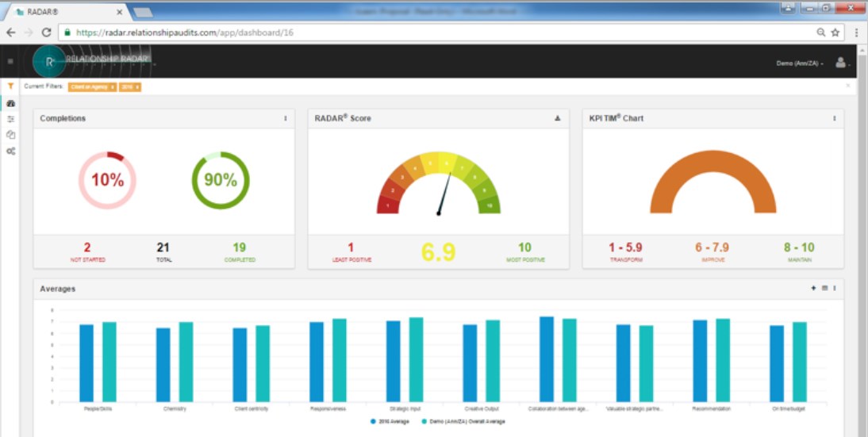
Task: Click the table view icon in Averages panel
Action: [x=824, y=288]
